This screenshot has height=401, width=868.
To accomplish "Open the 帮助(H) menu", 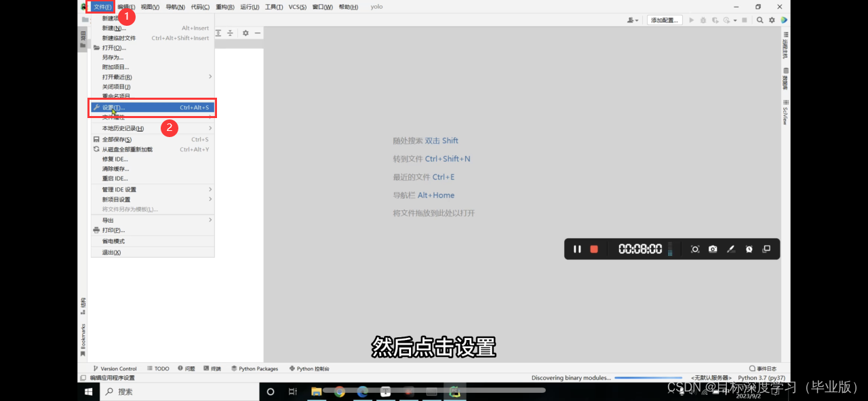I will 348,7.
